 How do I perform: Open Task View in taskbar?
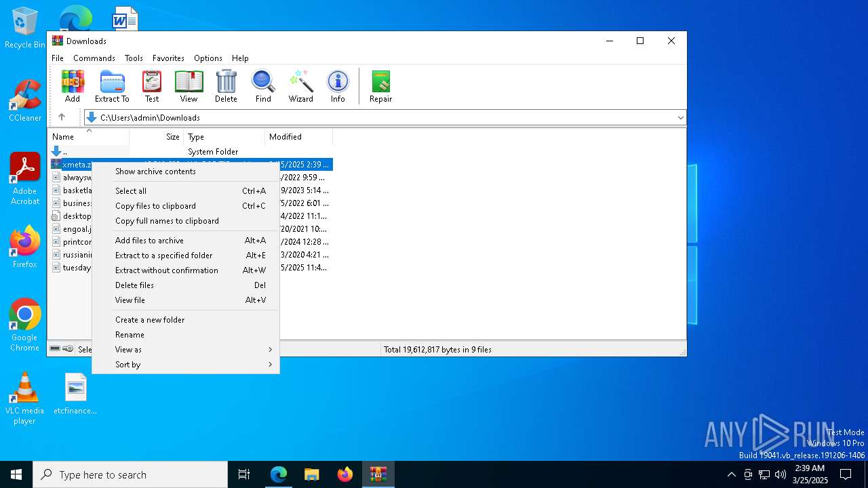(244, 474)
